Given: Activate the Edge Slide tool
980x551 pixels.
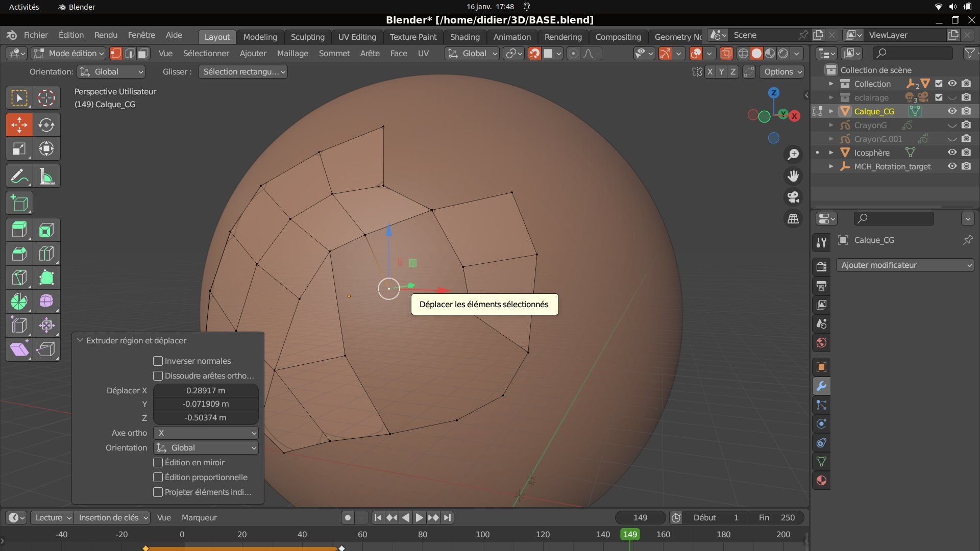Looking at the screenshot, I should (x=19, y=325).
